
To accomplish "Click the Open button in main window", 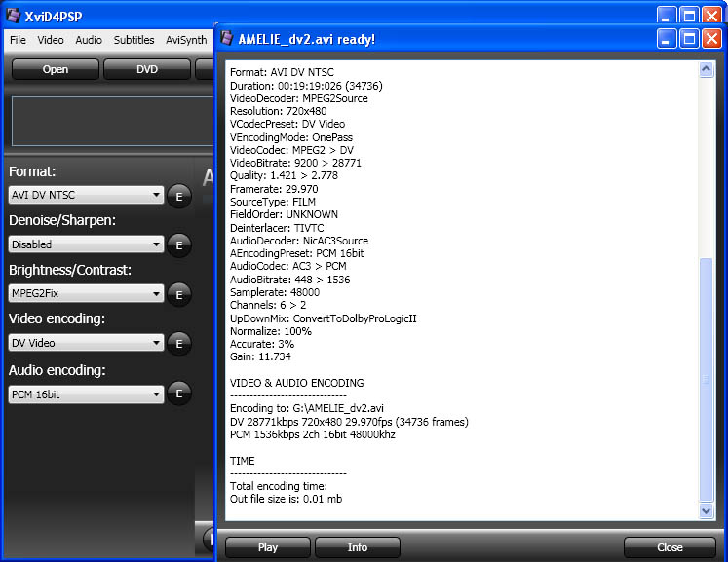I will coord(56,69).
